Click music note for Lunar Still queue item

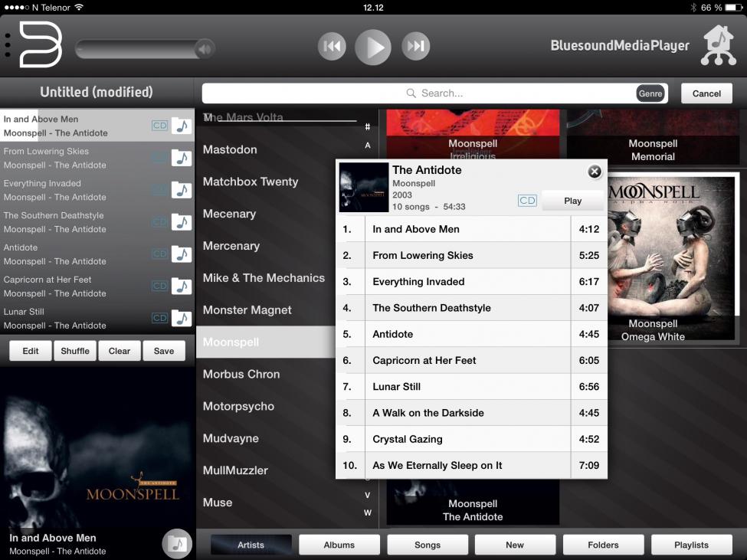pyautogui.click(x=182, y=318)
